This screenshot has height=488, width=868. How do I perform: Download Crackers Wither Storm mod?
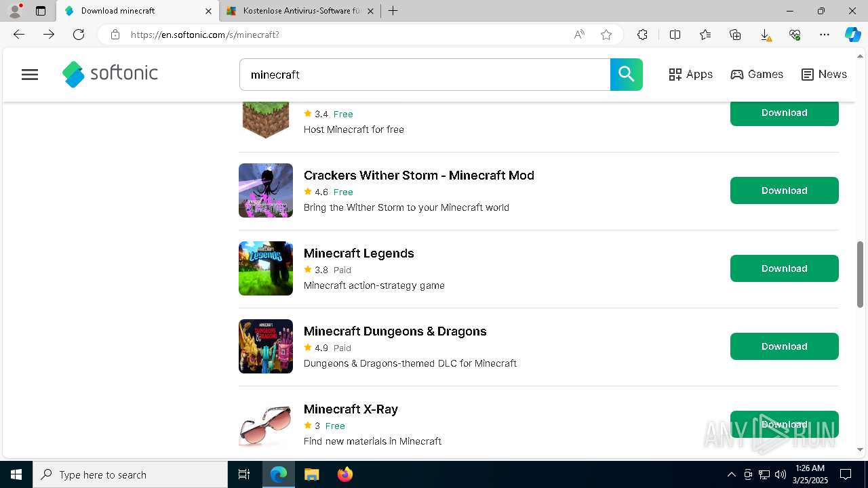point(784,190)
